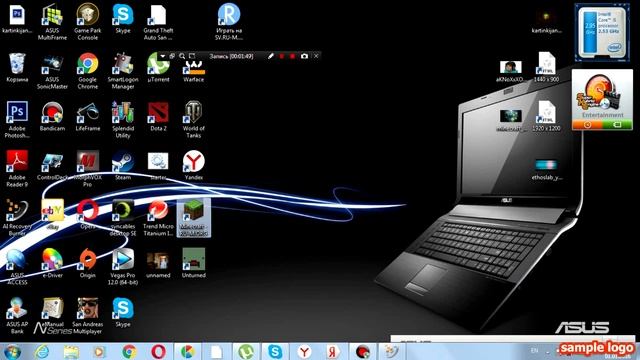Open the Yandex browser desktop shortcut

coord(193,166)
